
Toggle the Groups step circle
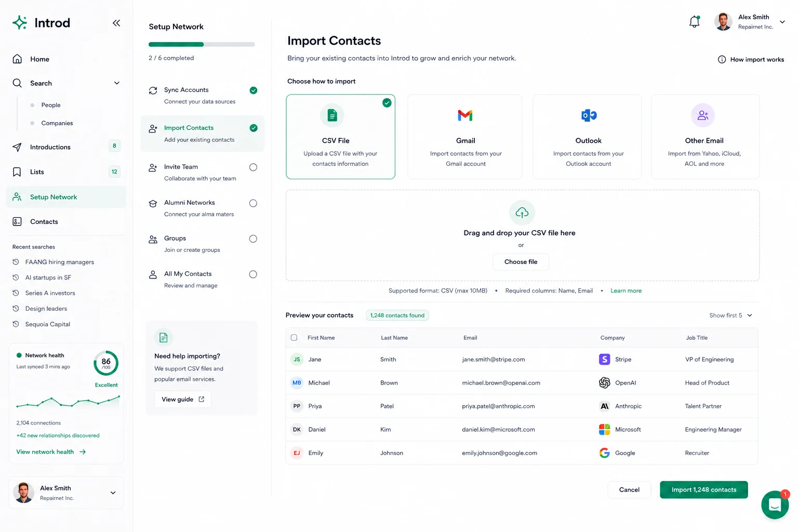point(253,239)
